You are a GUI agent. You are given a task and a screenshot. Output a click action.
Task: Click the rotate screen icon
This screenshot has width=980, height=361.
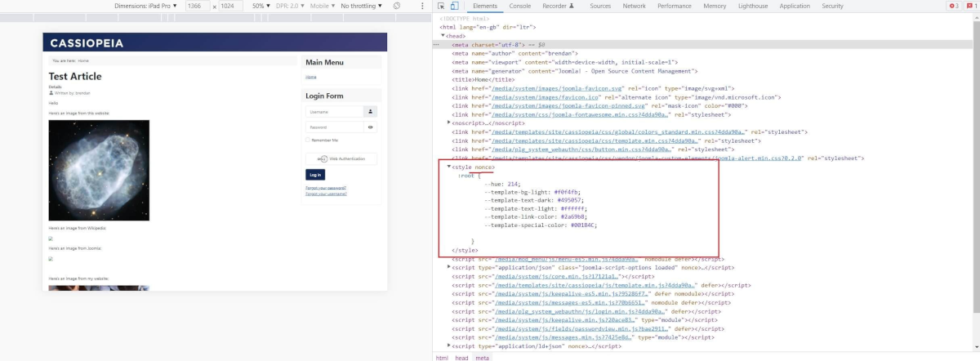397,6
